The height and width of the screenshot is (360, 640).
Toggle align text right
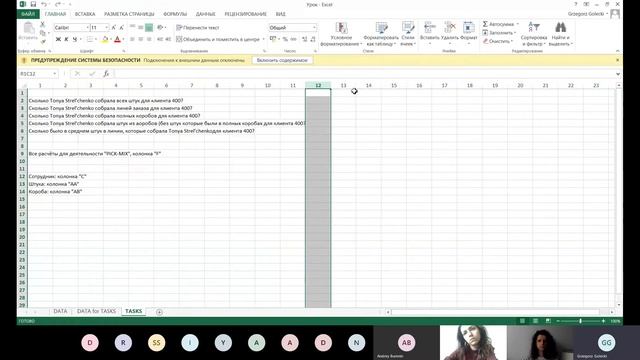149,39
